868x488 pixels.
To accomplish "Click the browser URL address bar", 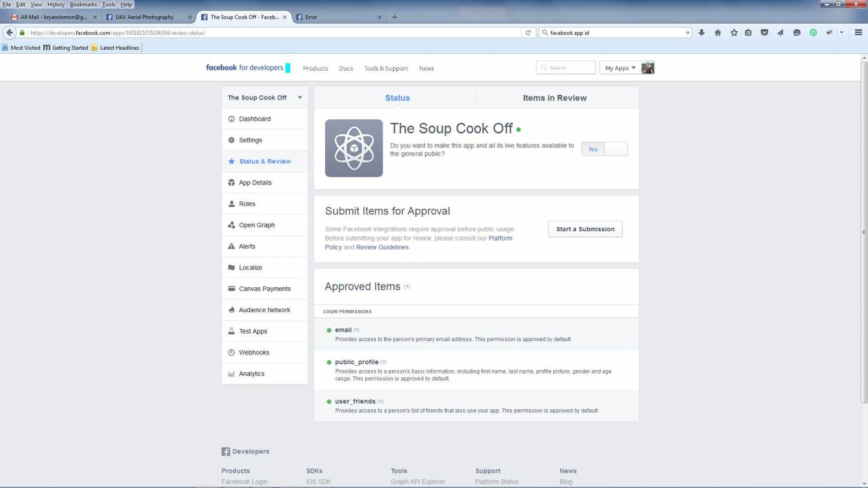I will click(275, 33).
